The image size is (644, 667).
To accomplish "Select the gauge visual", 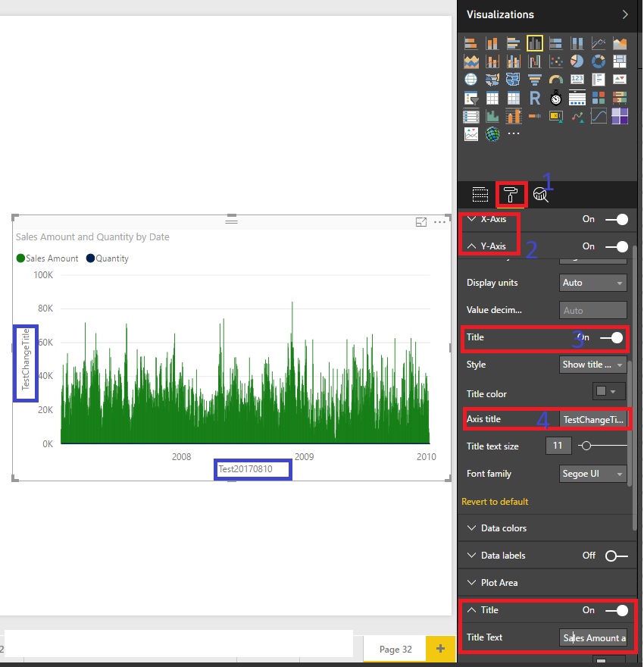I will pyautogui.click(x=555, y=80).
